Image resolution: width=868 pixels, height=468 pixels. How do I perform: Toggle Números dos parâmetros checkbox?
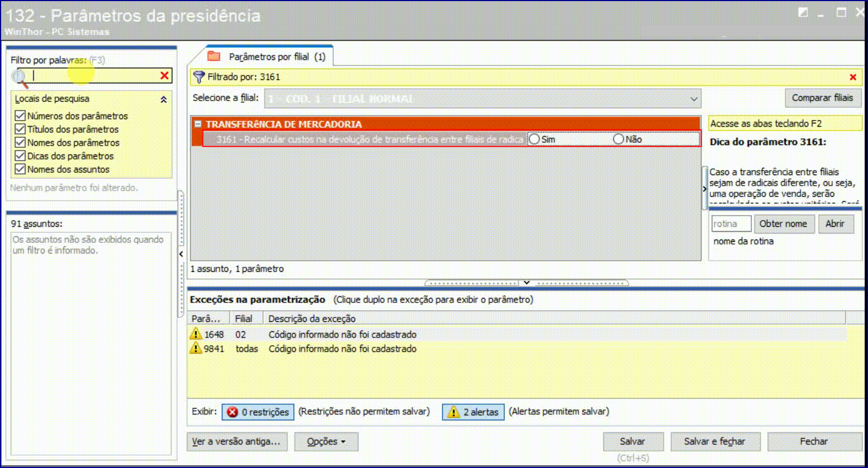coord(20,116)
